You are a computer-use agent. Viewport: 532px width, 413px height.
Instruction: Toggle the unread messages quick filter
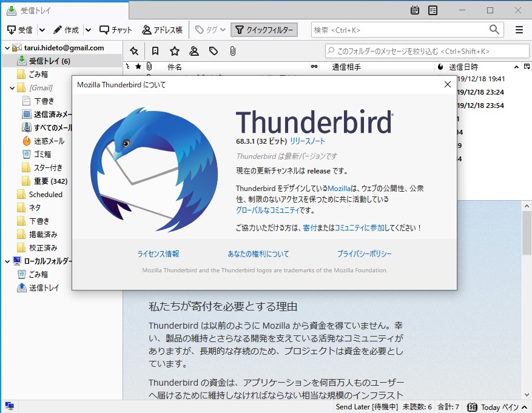pos(154,50)
